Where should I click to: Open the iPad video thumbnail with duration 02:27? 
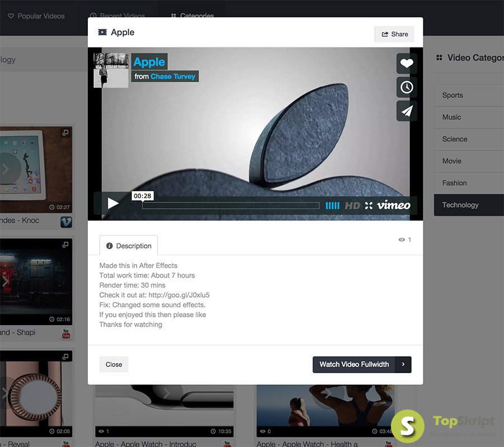(x=36, y=170)
